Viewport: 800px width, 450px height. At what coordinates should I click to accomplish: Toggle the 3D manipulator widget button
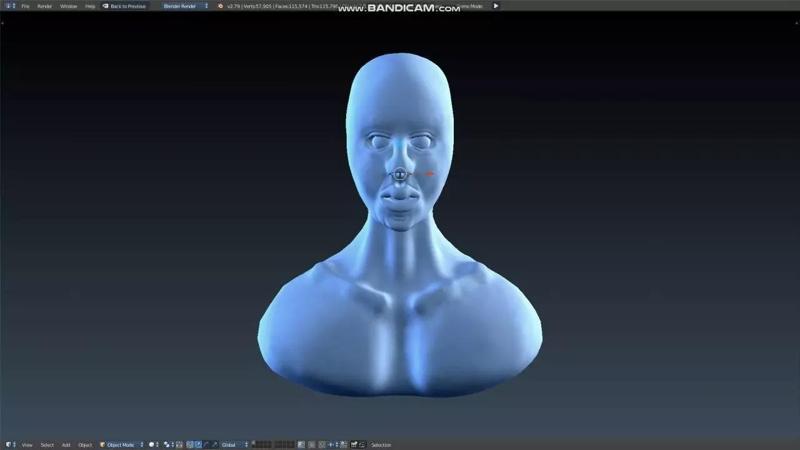tap(190, 445)
